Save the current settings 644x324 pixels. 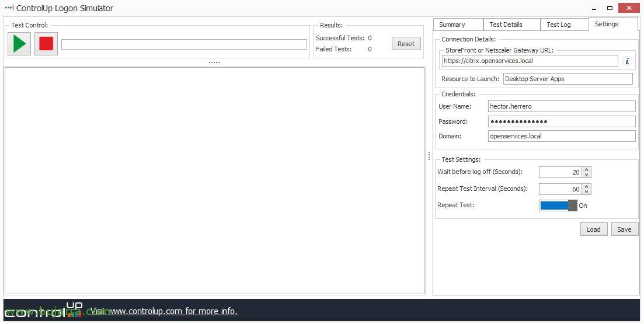[624, 229]
